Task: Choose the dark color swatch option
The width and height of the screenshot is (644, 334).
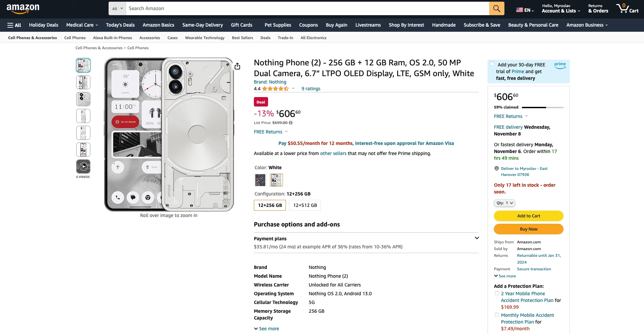Action: pos(260,180)
